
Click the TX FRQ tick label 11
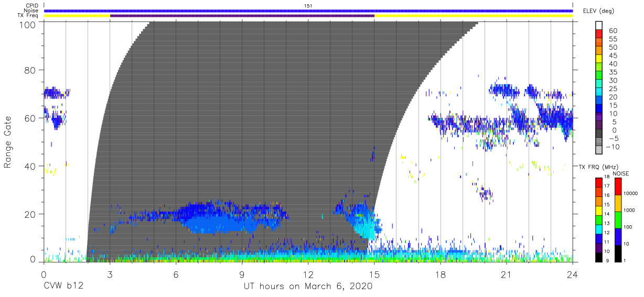[608, 243]
